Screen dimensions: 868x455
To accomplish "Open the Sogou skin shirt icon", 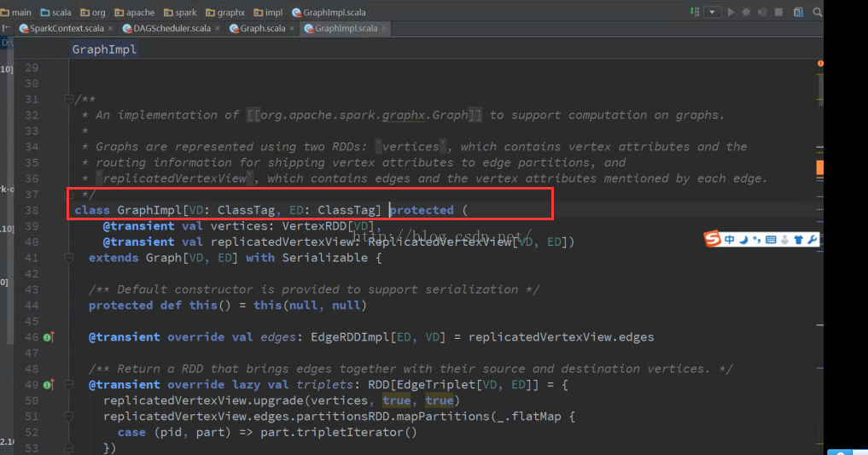I will point(798,240).
